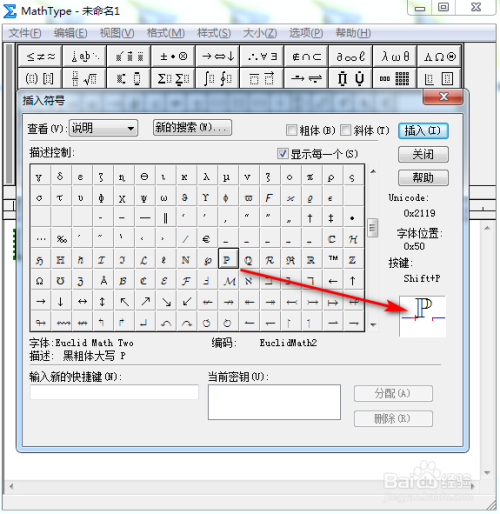
Task: Close the 插入符号 dialog with red X
Action: click(x=443, y=97)
